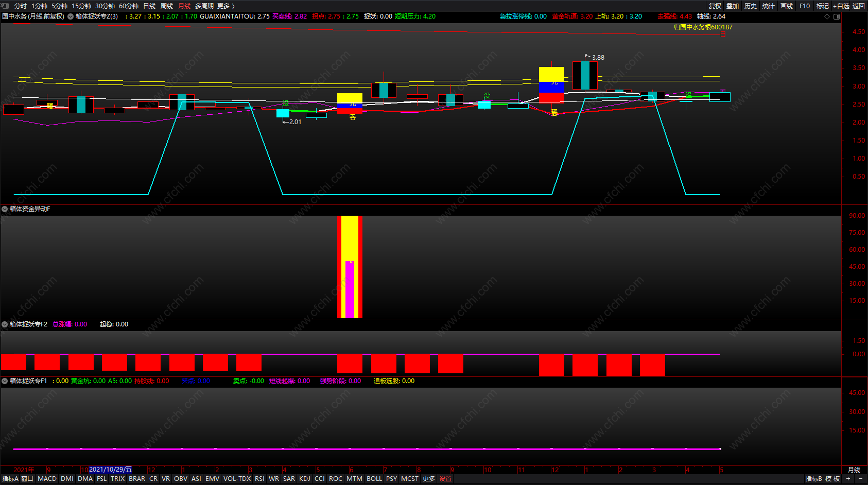Zoom in chart with the plus icon

tap(848, 479)
